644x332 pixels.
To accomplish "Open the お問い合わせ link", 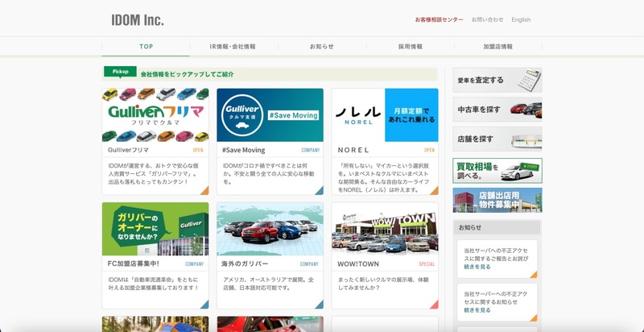I will (487, 19).
